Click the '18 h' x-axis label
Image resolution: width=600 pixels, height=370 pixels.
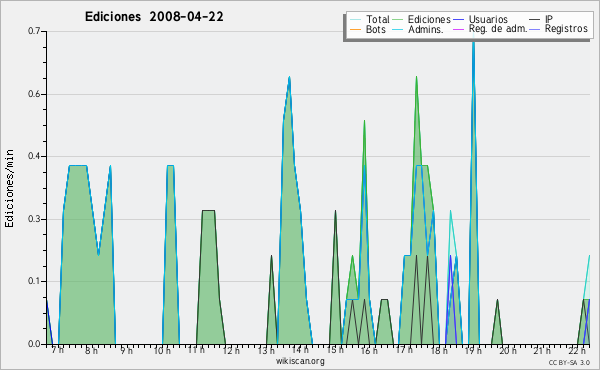(x=439, y=350)
